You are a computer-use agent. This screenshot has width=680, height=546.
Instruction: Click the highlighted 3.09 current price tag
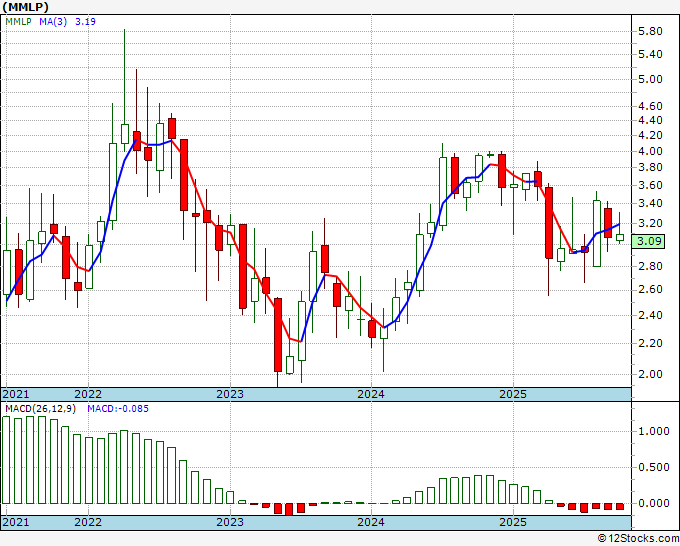pos(649,241)
